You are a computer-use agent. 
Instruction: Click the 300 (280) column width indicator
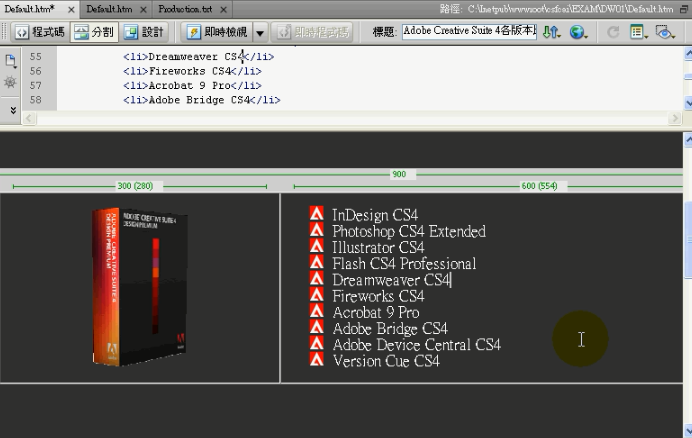135,186
